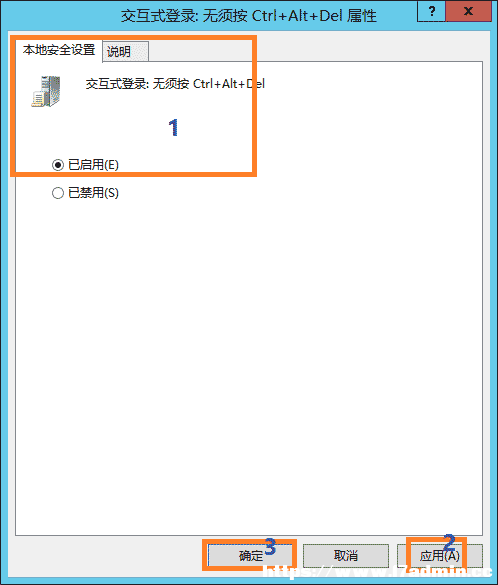
Task: Switch to the 本地安全设置 tab
Action: point(59,50)
